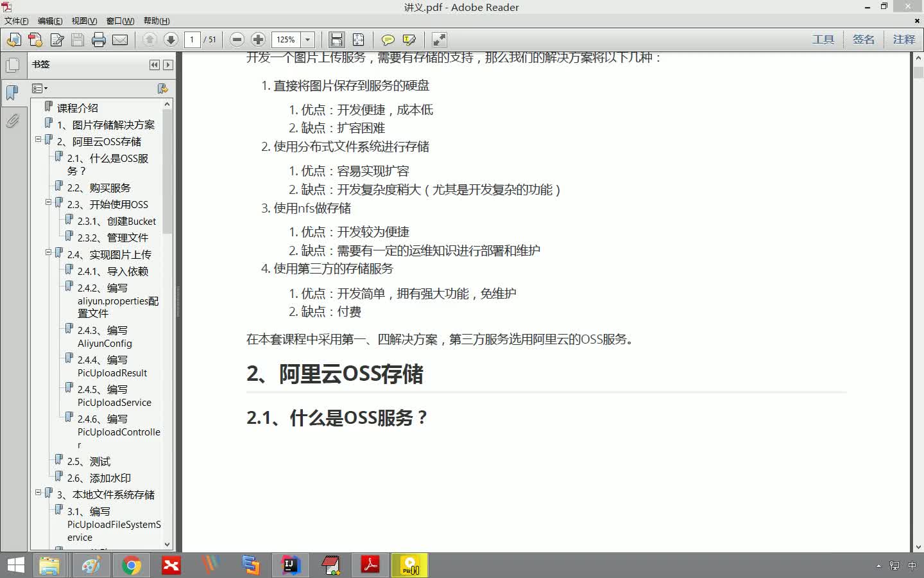Print the document with the printer icon

99,40
